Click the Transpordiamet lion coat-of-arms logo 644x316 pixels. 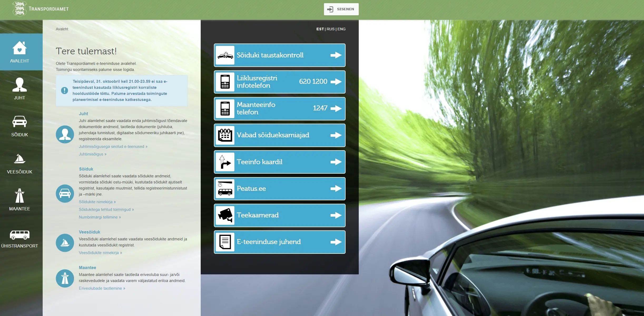click(20, 9)
